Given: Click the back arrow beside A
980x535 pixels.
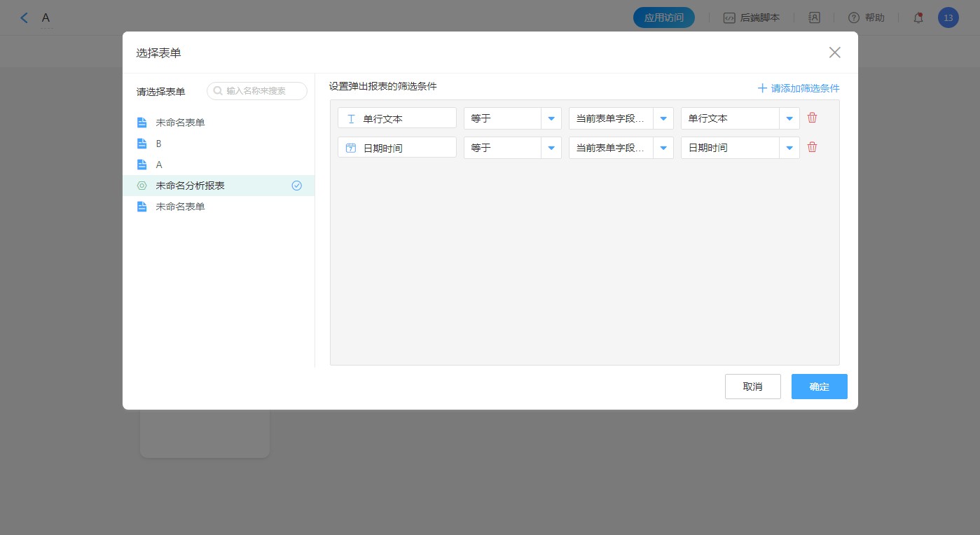Looking at the screenshot, I should tap(25, 18).
